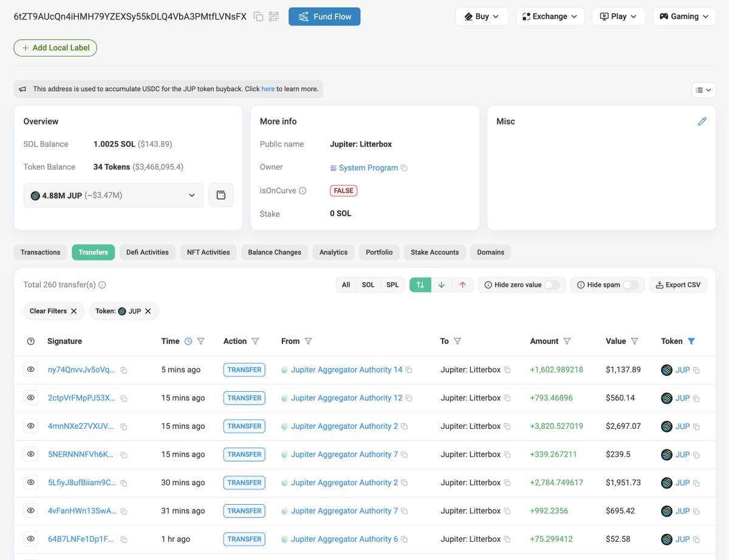The image size is (729, 560).
Task: Copy Jupiter Aggregator Authority 14 address
Action: coord(409,370)
